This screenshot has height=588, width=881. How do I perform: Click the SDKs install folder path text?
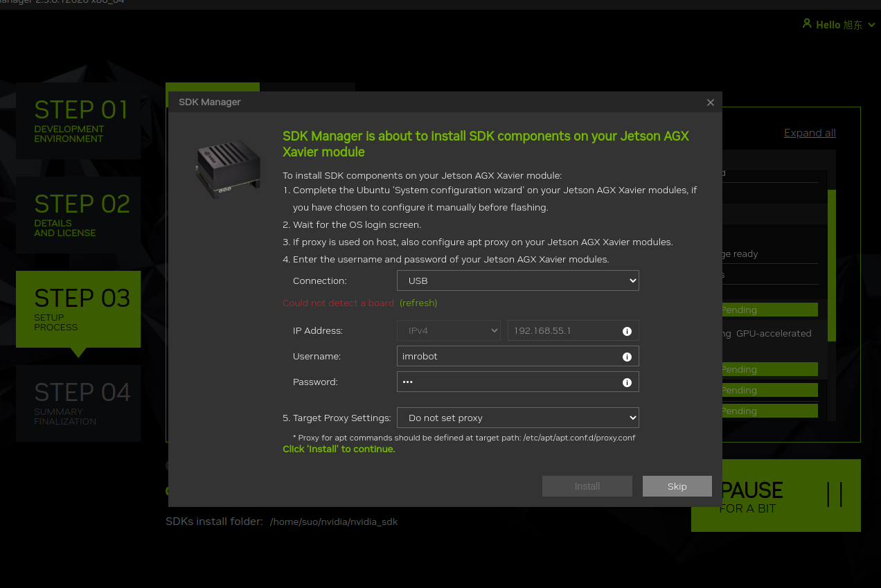point(334,522)
